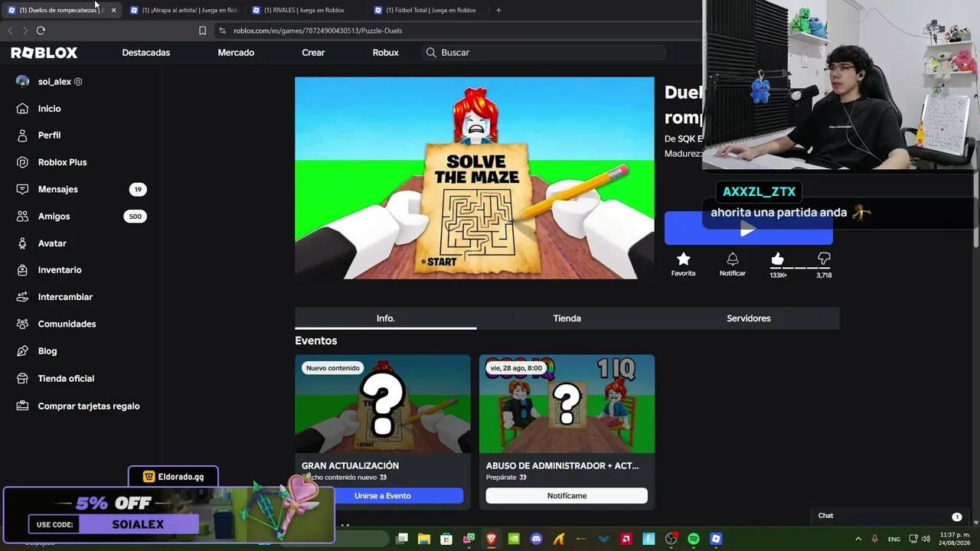Screen dimensions: 980x551
Task: Switch to the ¡Atrapa al artista! tab
Action: point(185,10)
